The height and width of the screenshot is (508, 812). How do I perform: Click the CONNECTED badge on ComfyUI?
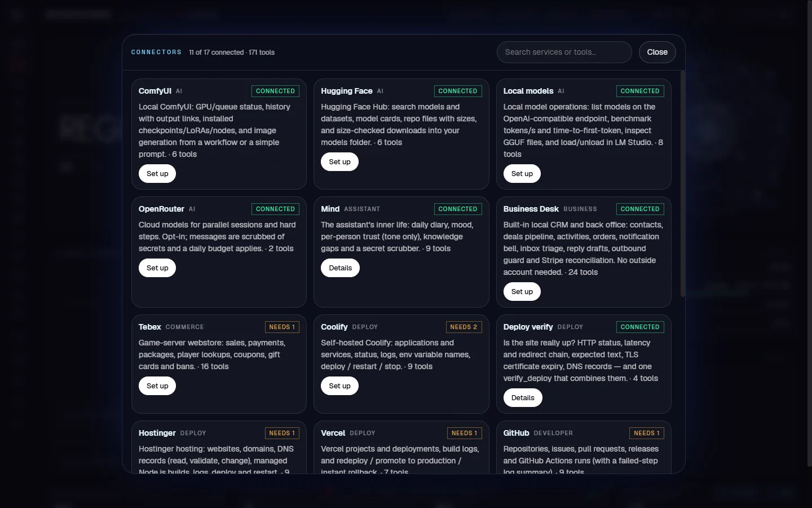pos(275,91)
